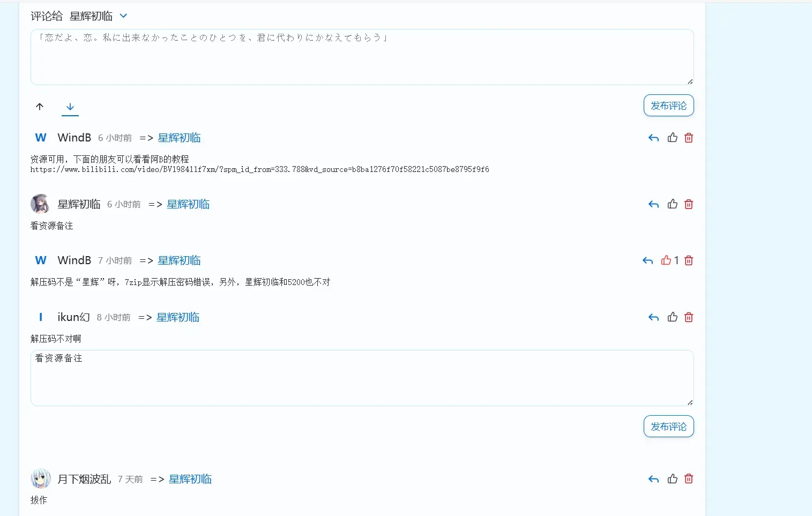Focus the reply box containing 看资源备注
The width and height of the screenshot is (812, 516).
click(362, 378)
